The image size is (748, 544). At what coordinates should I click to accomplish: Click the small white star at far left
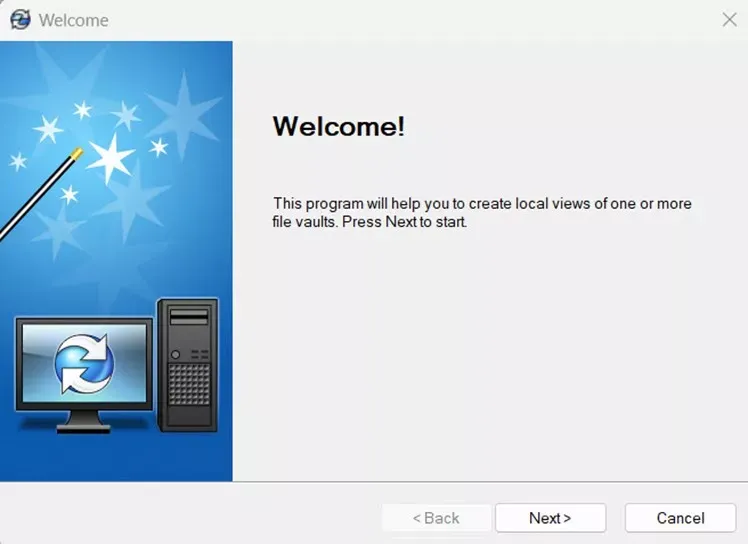(18, 162)
